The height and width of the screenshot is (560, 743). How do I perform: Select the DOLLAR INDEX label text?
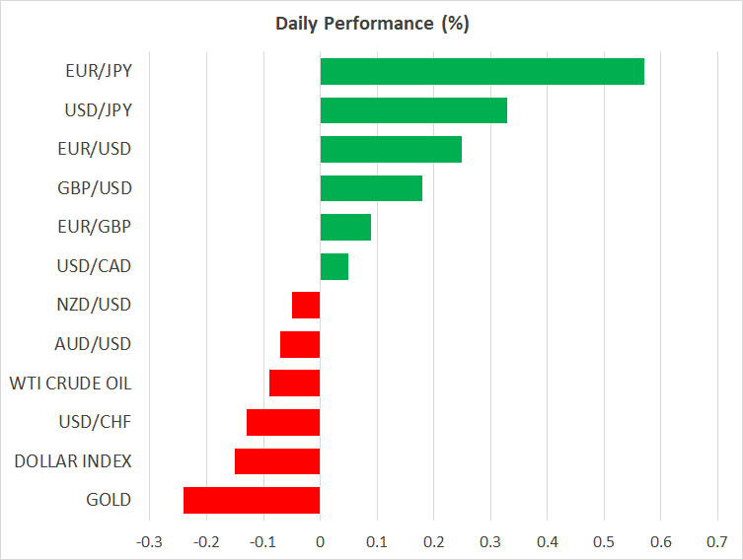click(71, 460)
